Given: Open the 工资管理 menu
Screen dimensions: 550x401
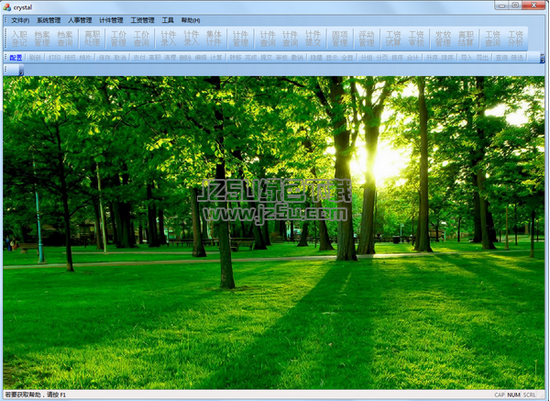Looking at the screenshot, I should coord(142,20).
